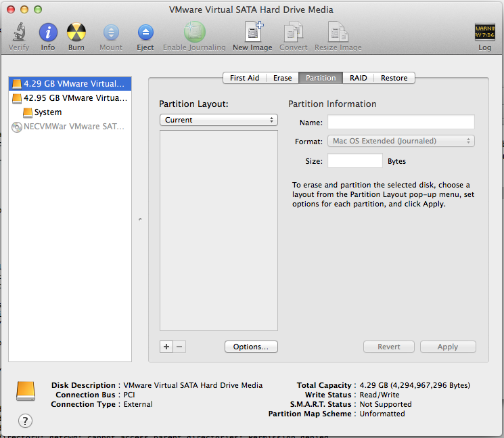504x438 pixels.
Task: Click the empty partition layout map
Action: tap(219, 230)
